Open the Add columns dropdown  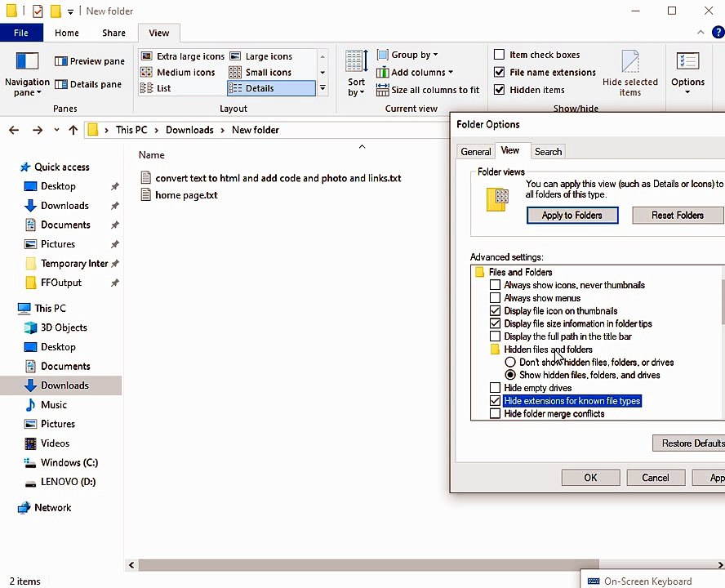pyautogui.click(x=415, y=72)
